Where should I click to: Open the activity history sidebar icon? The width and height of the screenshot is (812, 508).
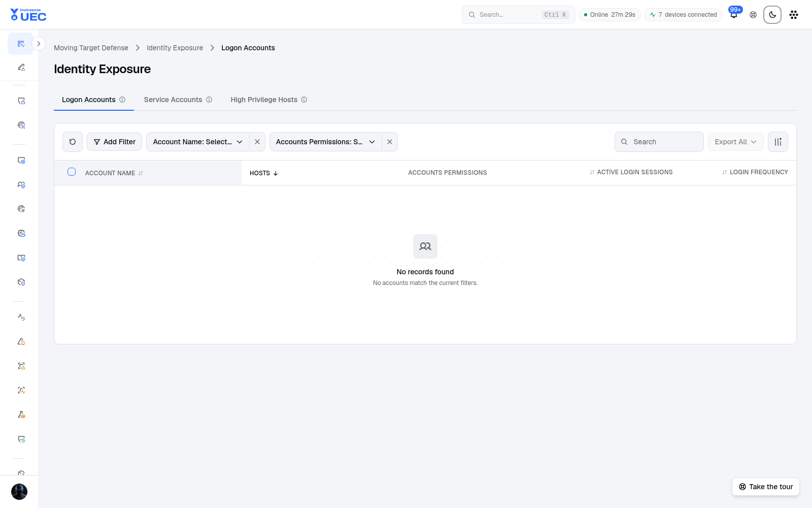click(21, 317)
